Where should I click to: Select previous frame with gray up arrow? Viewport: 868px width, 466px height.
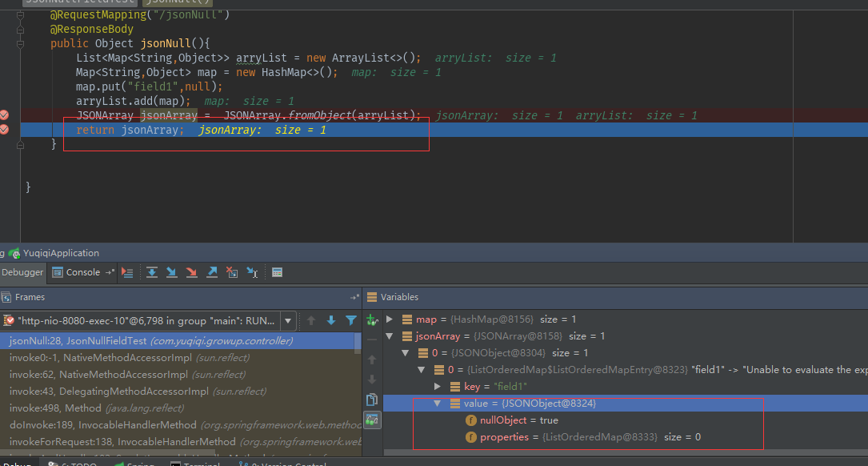pyautogui.click(x=311, y=320)
